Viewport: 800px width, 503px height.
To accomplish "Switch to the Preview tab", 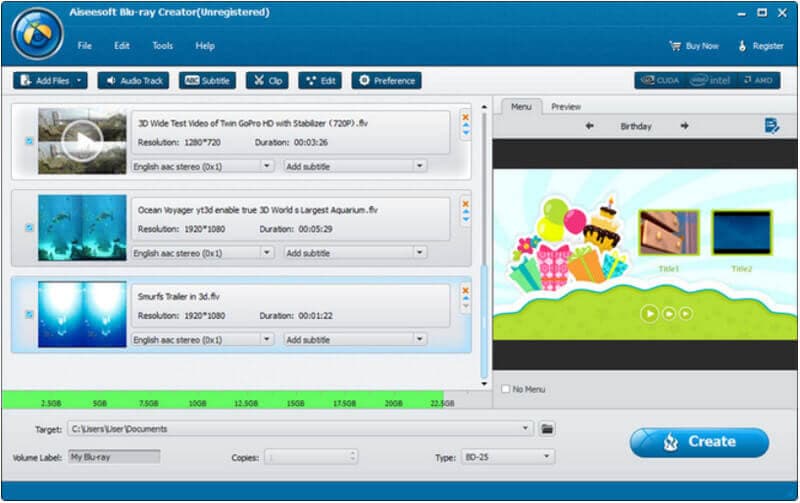I will [566, 107].
